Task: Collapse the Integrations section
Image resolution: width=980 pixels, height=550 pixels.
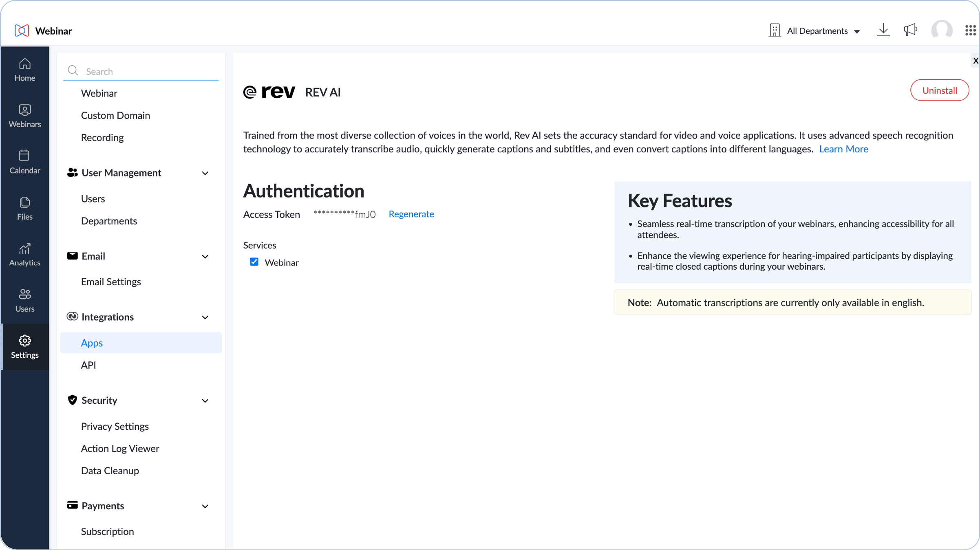Action: coord(205,317)
